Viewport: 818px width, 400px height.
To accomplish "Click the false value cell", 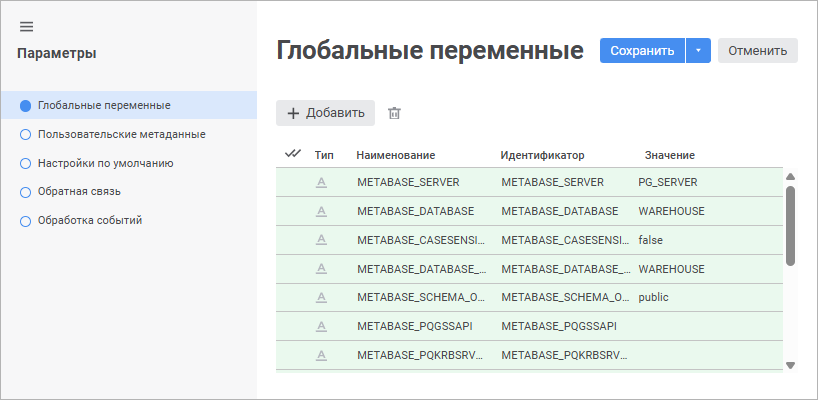I will point(651,240).
